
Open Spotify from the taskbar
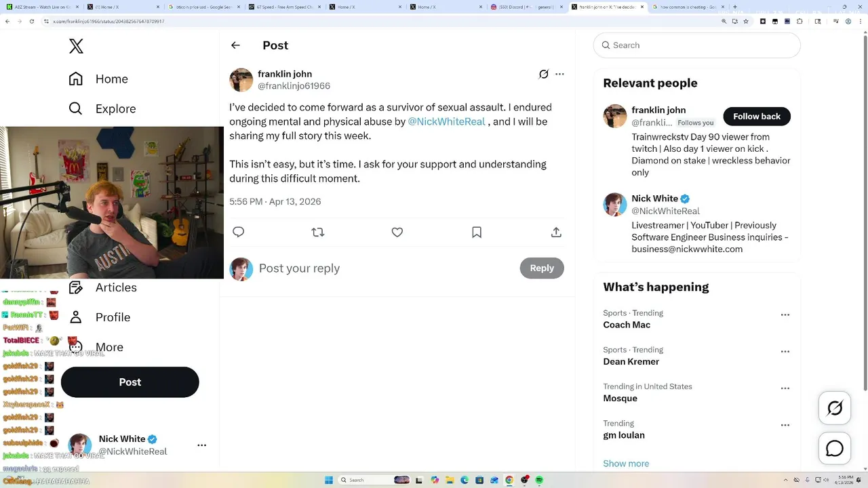click(539, 480)
